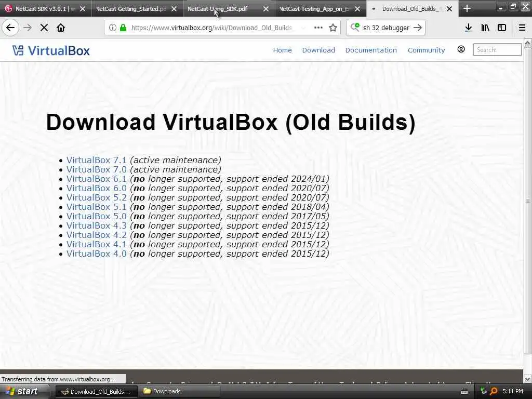The image size is (532, 399).
Task: Open VirtualBox 6.1 link
Action: [96, 179]
